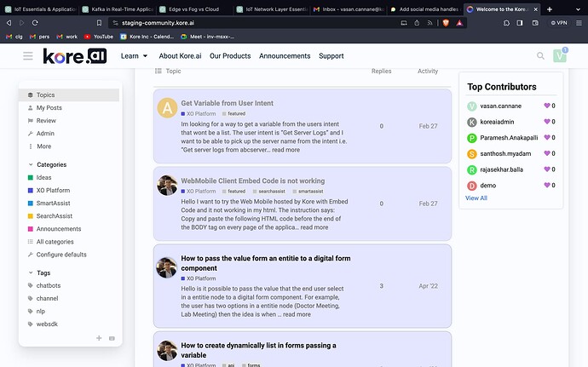Viewport: 588px width, 367px height.
Task: Open Configure defaults in sidebar
Action: pyautogui.click(x=61, y=254)
